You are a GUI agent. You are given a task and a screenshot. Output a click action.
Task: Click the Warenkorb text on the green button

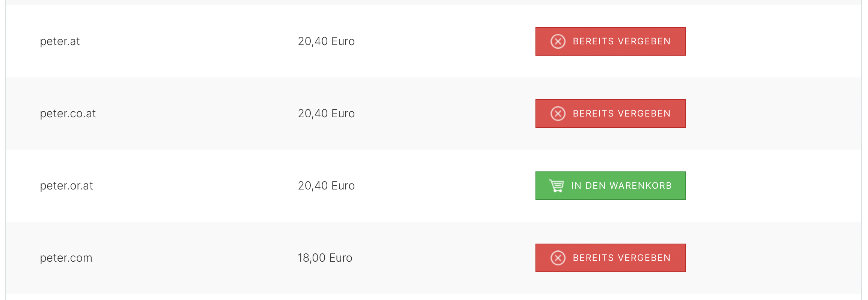641,186
